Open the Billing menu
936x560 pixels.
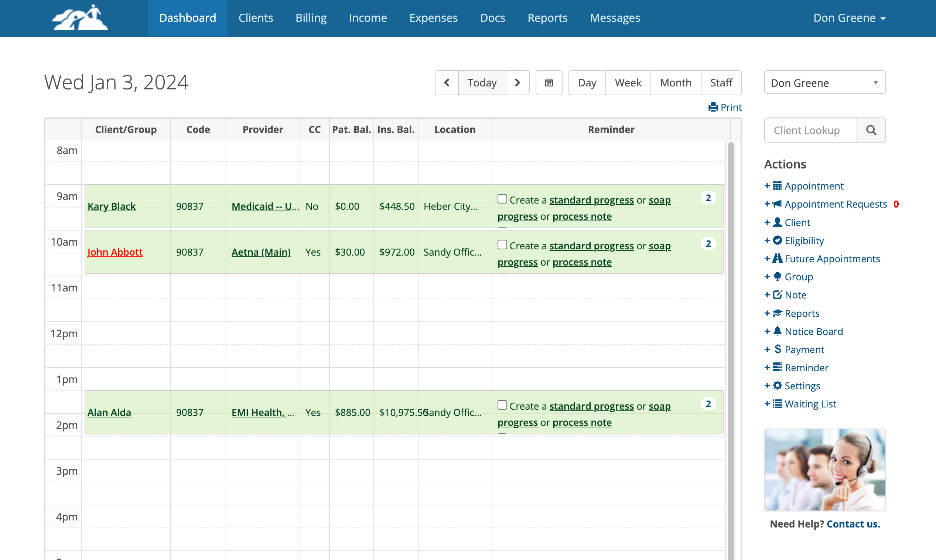(x=311, y=18)
